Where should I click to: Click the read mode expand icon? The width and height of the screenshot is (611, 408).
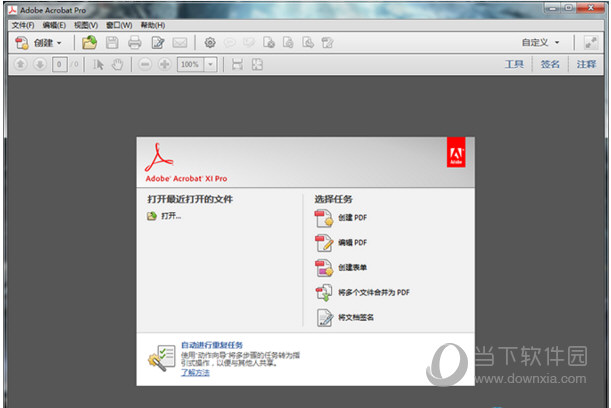click(x=591, y=42)
